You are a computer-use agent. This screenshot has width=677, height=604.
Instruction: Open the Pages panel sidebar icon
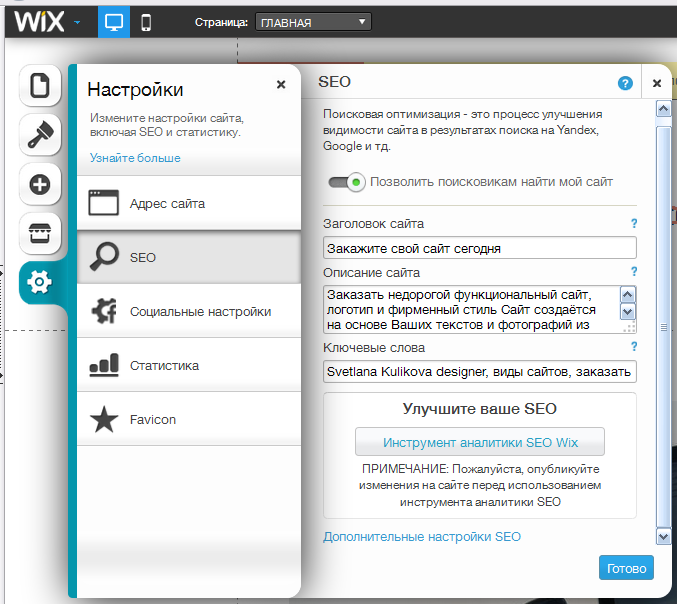click(x=40, y=85)
